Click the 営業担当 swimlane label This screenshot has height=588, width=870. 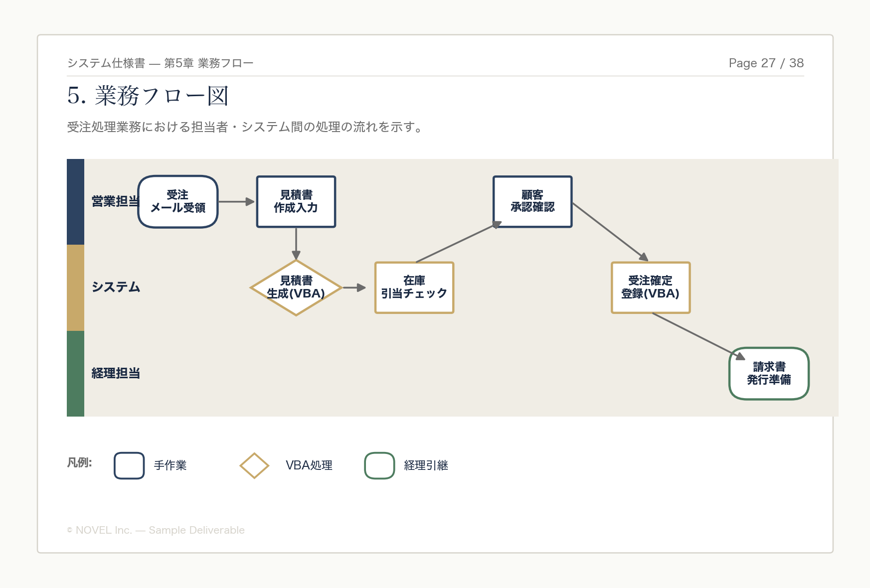[x=115, y=201]
